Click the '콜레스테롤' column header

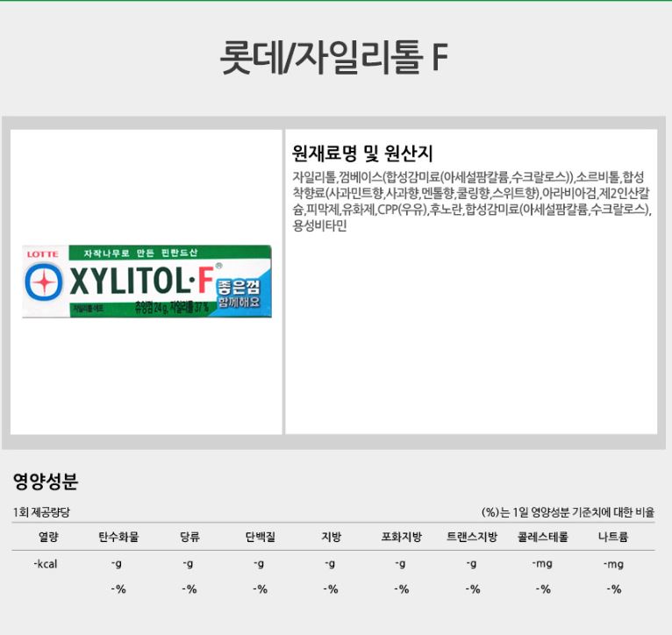542,537
